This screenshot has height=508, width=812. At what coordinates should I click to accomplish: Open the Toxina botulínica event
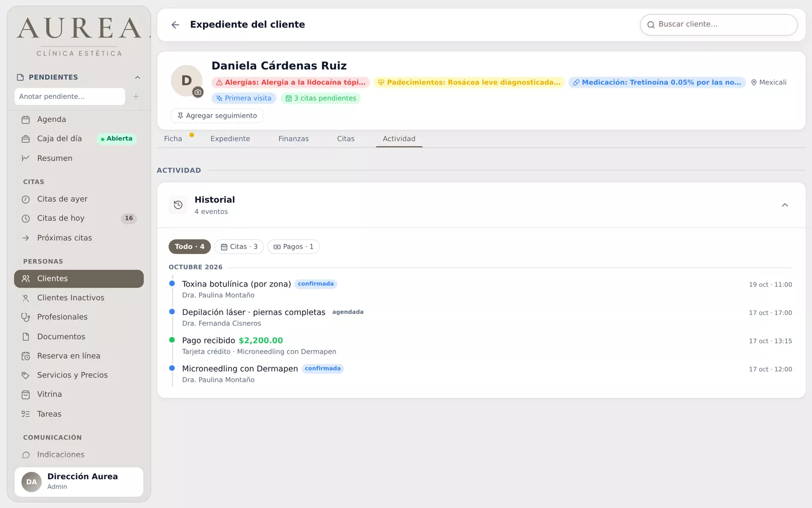coord(480,289)
